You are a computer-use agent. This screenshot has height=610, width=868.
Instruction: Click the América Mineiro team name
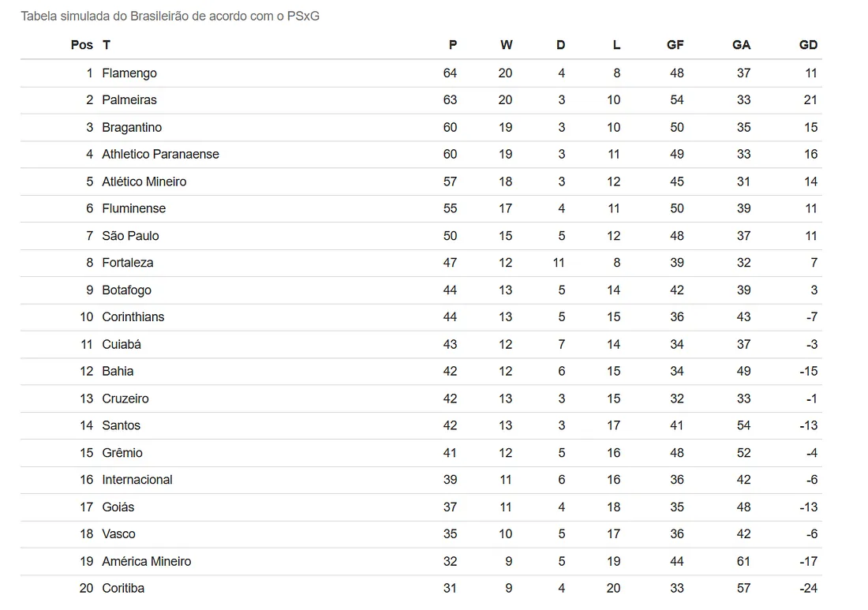147,562
